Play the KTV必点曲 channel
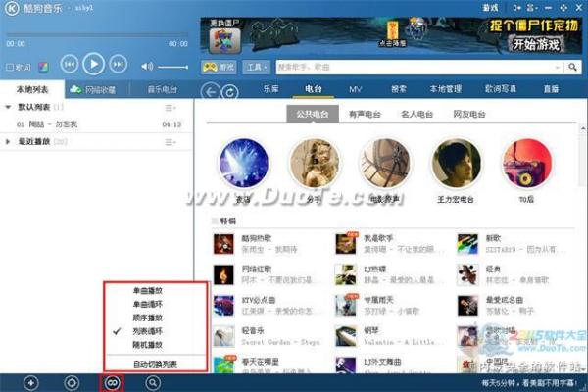The image size is (588, 392). pos(223,306)
